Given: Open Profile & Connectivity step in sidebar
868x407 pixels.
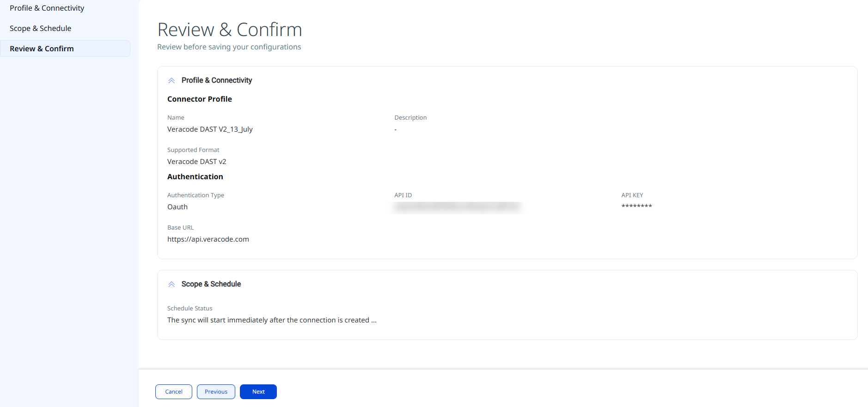Looking at the screenshot, I should click(47, 8).
